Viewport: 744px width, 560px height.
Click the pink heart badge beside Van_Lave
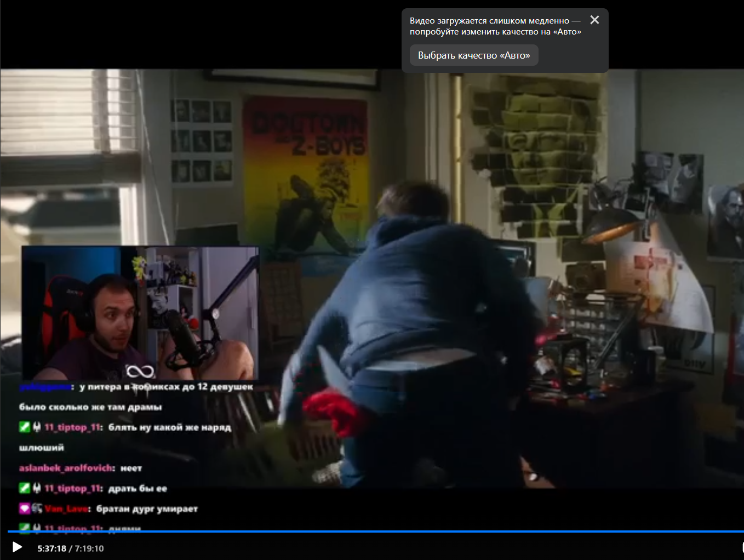pyautogui.click(x=25, y=508)
